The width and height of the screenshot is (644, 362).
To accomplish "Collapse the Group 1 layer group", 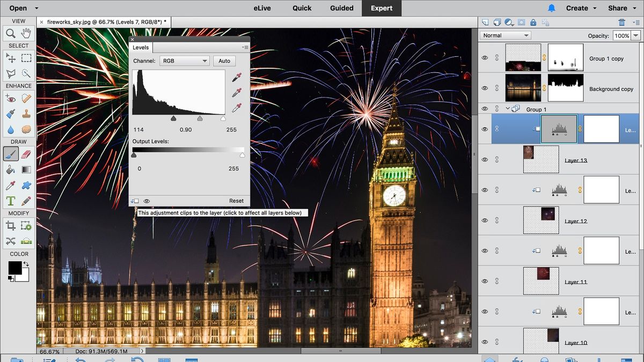I will [507, 109].
